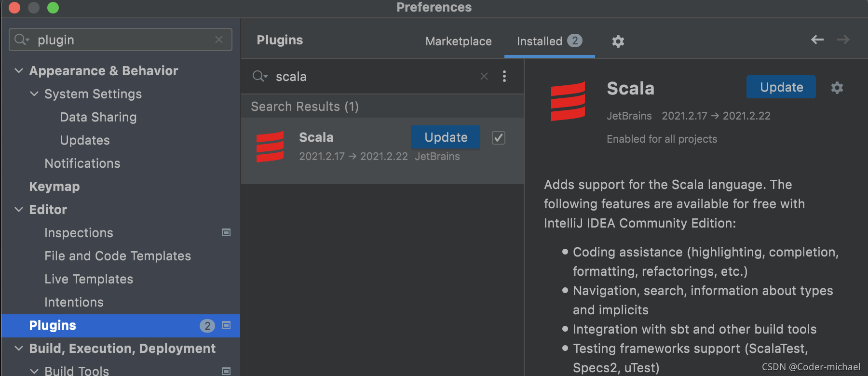This screenshot has height=376, width=868.
Task: Click the project-level icon on the Plugins row
Action: point(226,325)
